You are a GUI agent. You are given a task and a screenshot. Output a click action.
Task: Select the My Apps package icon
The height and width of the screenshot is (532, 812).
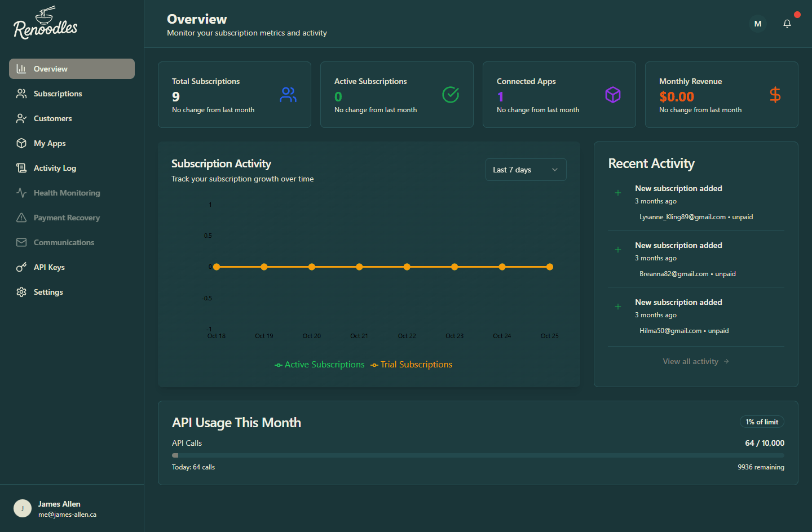pyautogui.click(x=21, y=143)
